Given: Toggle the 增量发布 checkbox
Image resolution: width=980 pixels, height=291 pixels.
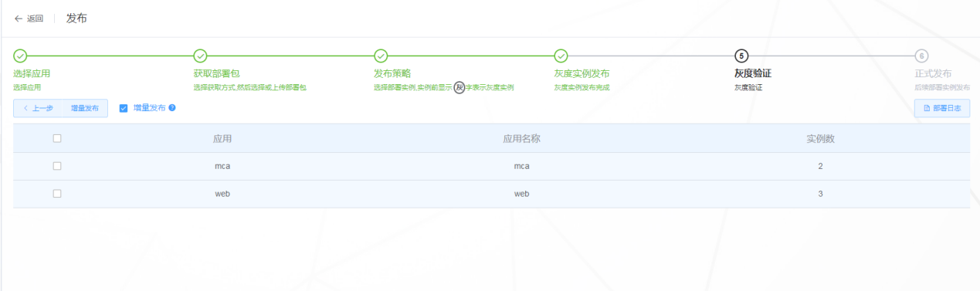Looking at the screenshot, I should [x=124, y=108].
